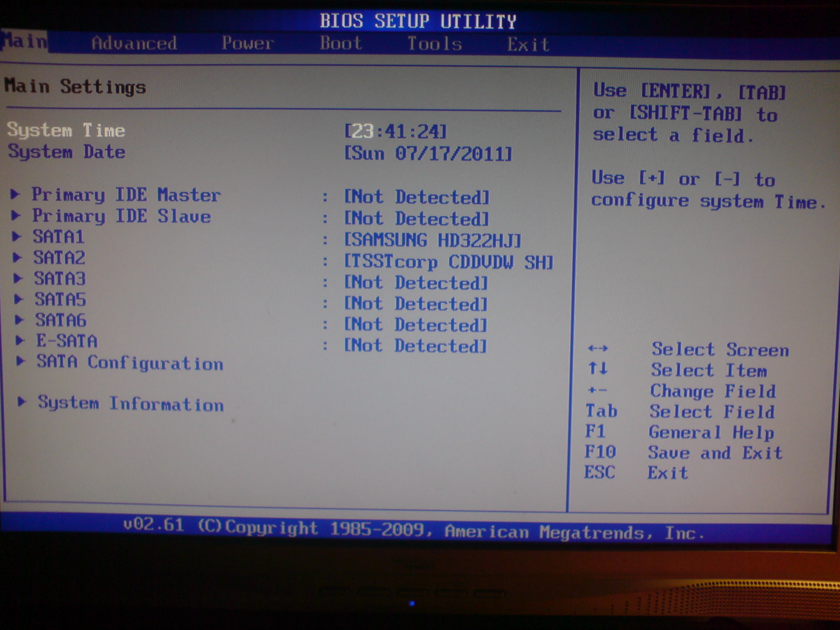Select the System Date value field
The width and height of the screenshot is (840, 630).
click(428, 153)
